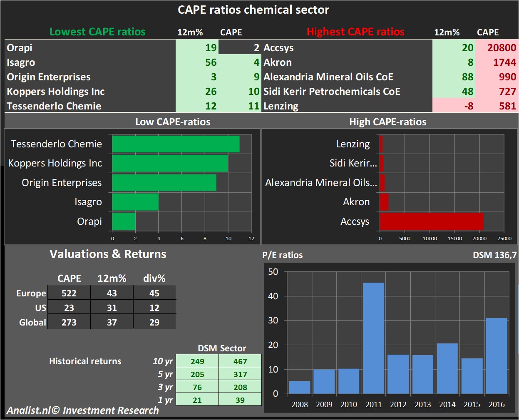Viewport: 519px width, 420px height.
Task: Click the 1 yr Sector return cell 39
Action: [240, 400]
